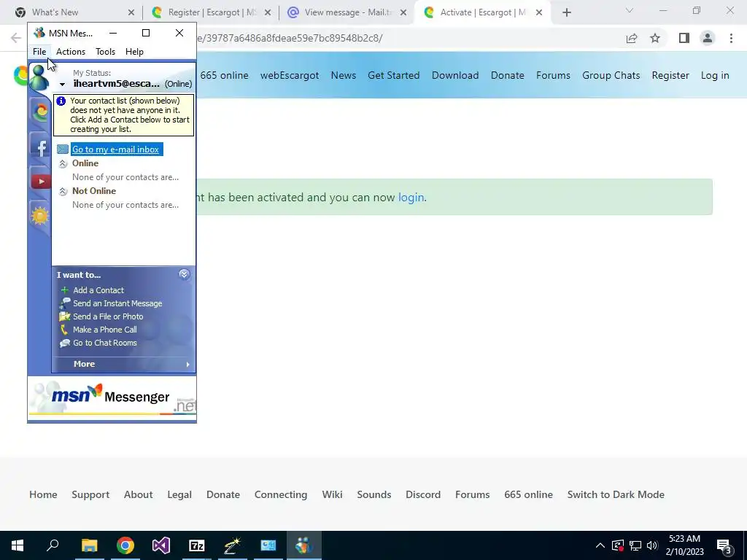Open the Sounds footer link
Image resolution: width=747 pixels, height=560 pixels.
[374, 494]
